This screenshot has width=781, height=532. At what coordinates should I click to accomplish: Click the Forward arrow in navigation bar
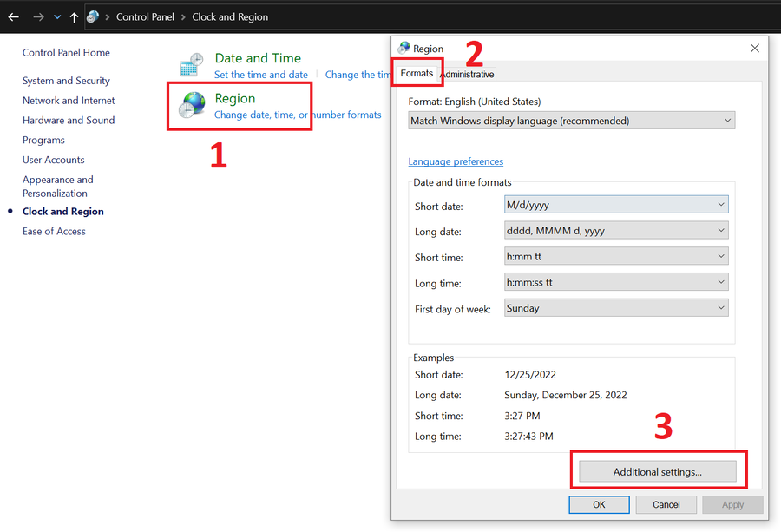(38, 17)
